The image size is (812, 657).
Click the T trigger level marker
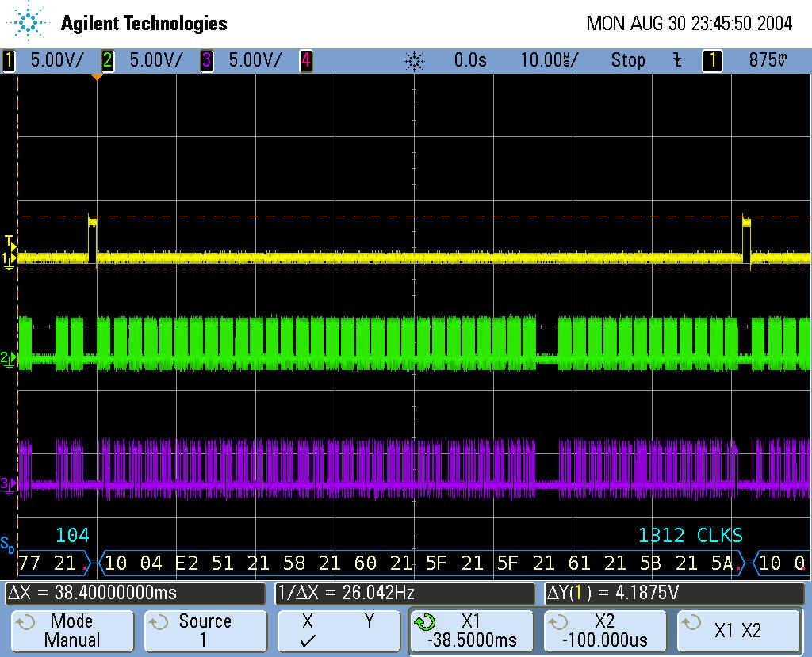click(9, 241)
